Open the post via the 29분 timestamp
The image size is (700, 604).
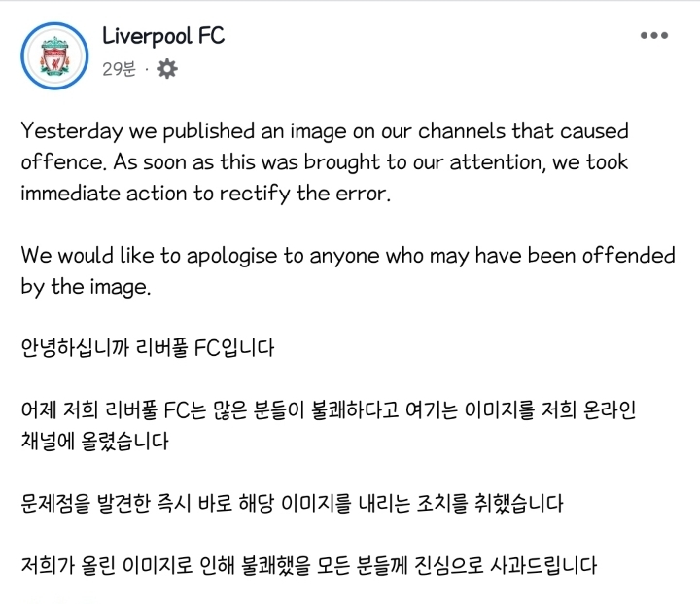tap(119, 69)
